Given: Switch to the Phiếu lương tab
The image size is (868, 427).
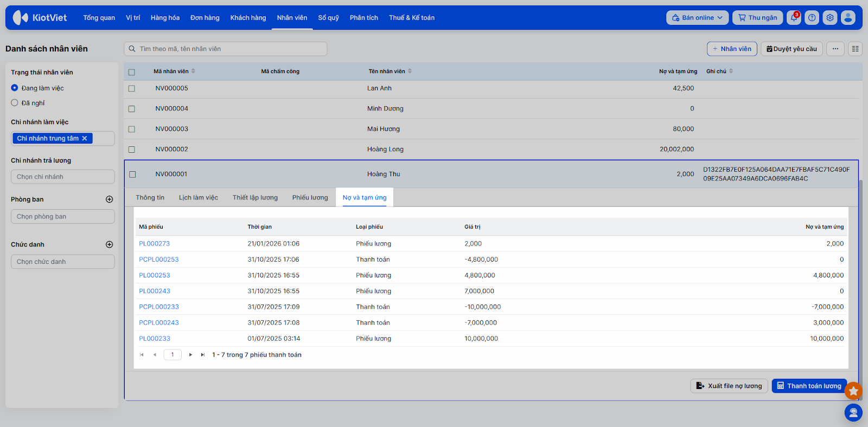Looking at the screenshot, I should coord(310,198).
